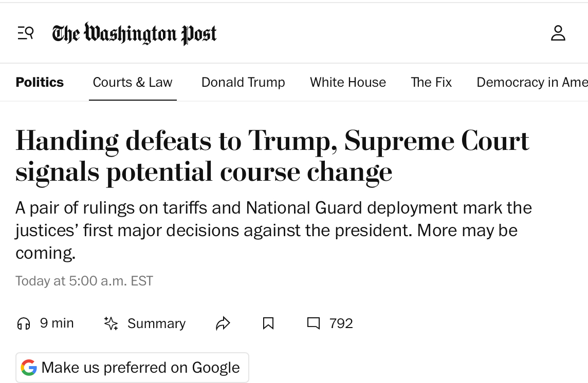Open the user account profile icon
Image resolution: width=588 pixels, height=383 pixels.
(558, 33)
